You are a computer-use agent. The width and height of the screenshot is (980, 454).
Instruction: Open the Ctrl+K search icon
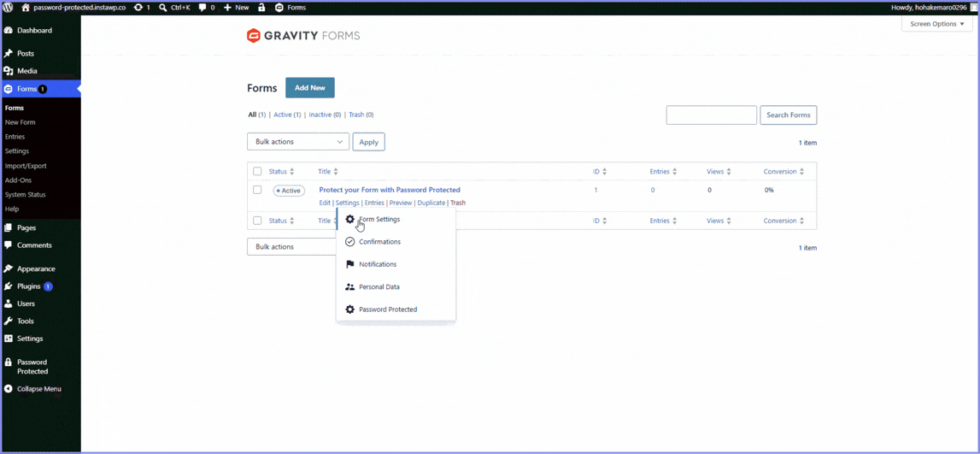coord(163,8)
